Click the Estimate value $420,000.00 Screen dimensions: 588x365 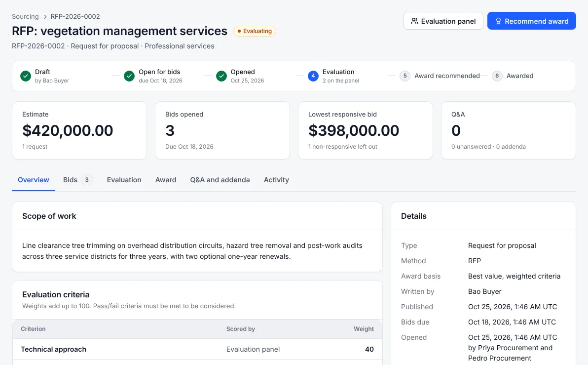68,131
